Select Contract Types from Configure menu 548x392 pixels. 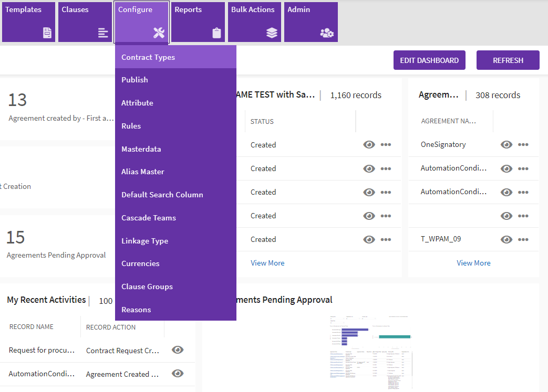(148, 57)
